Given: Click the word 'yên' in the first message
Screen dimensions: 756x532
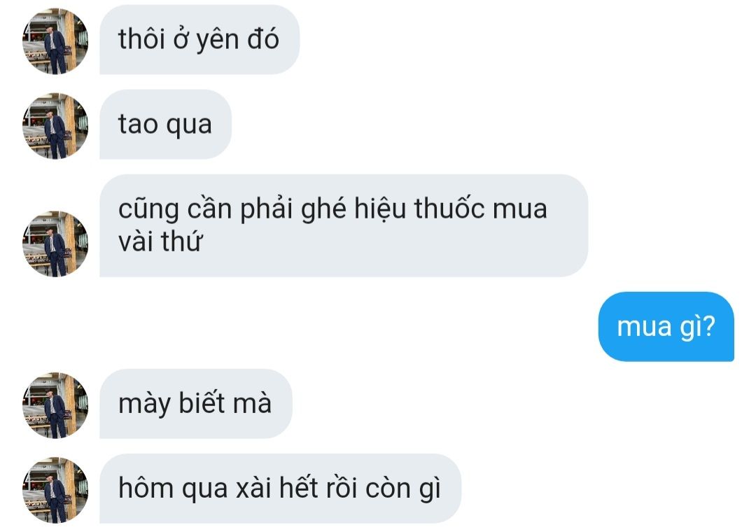Looking at the screenshot, I should pos(218,41).
